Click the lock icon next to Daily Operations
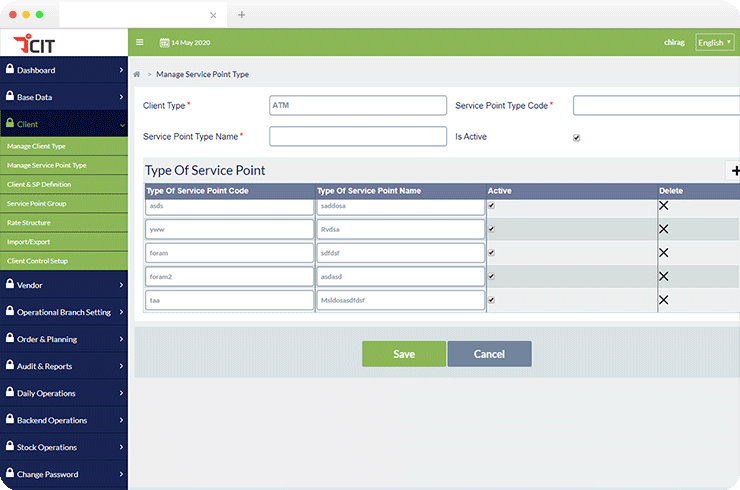 tap(9, 392)
